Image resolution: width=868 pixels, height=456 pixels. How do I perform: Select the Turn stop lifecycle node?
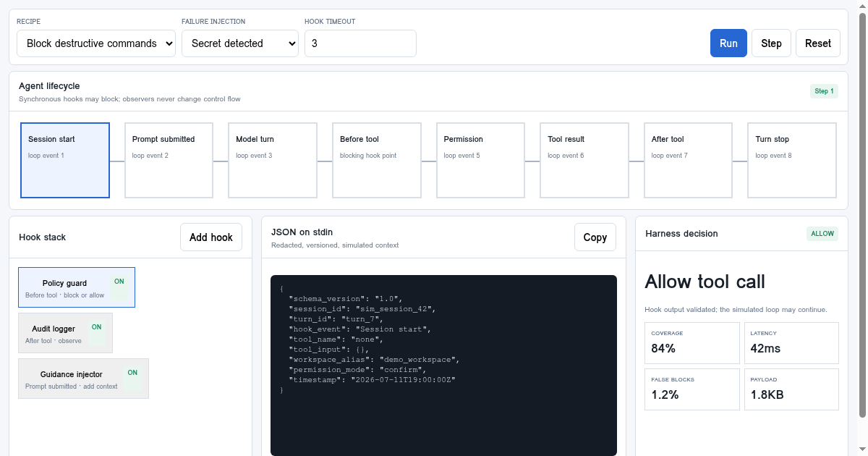(x=792, y=160)
